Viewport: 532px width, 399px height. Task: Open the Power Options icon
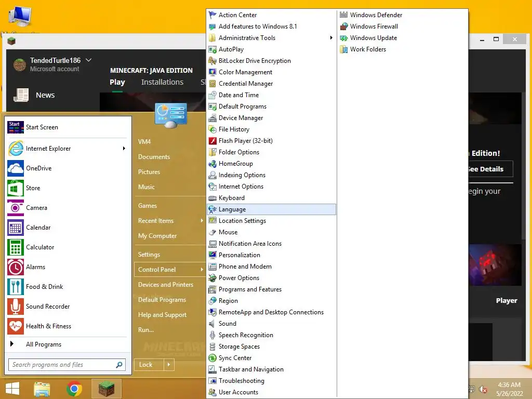click(212, 278)
